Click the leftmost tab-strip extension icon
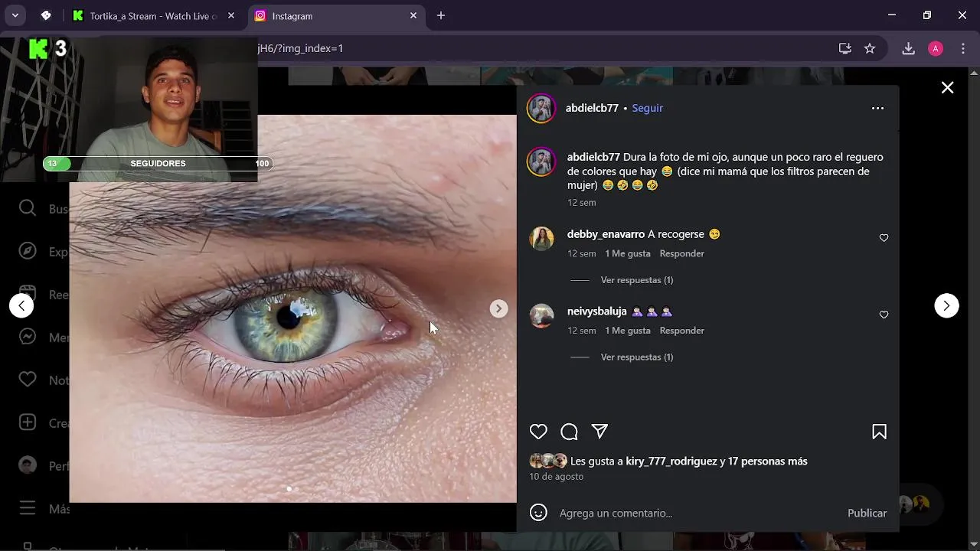This screenshot has height=551, width=980. pos(45,15)
